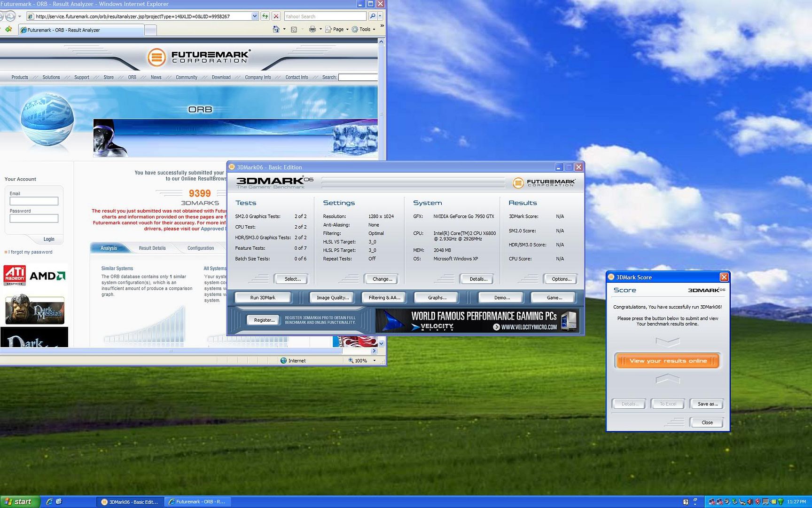
Task: Open Add to Favorites star icon
Action: point(8,29)
